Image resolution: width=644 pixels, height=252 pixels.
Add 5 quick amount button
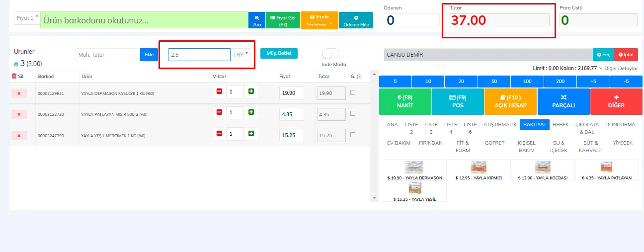pos(395,82)
